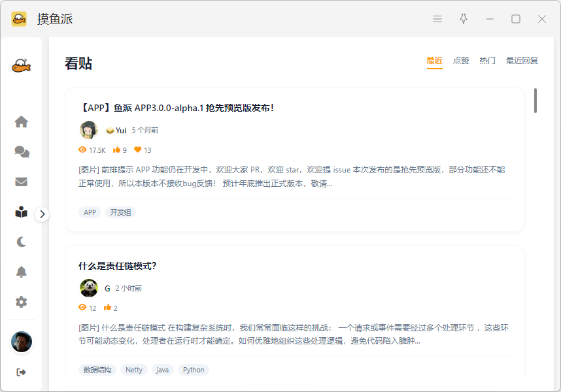This screenshot has width=561, height=392.
Task: Select the Python tag
Action: pyautogui.click(x=194, y=370)
